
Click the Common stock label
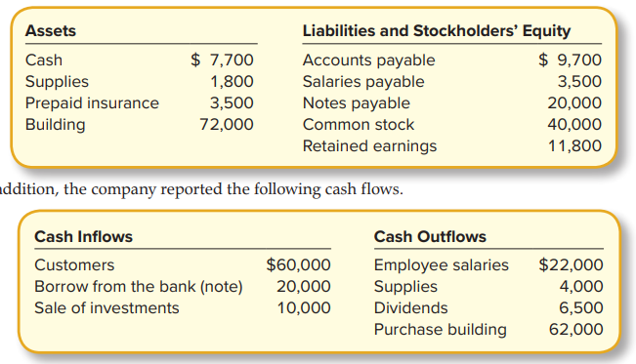click(x=359, y=125)
